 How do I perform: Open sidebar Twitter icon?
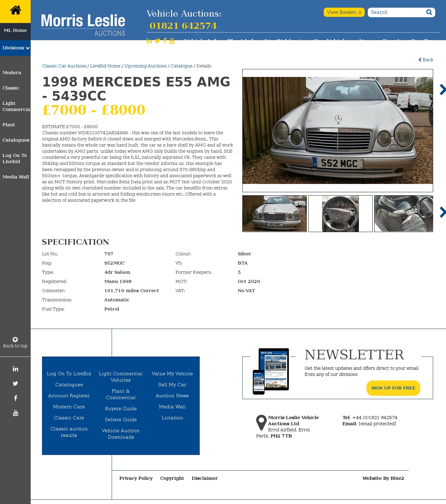(15, 384)
